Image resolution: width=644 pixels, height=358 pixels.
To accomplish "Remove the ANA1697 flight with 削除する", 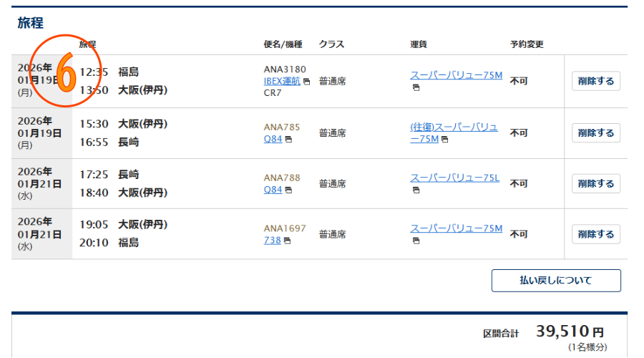I will pyautogui.click(x=595, y=234).
